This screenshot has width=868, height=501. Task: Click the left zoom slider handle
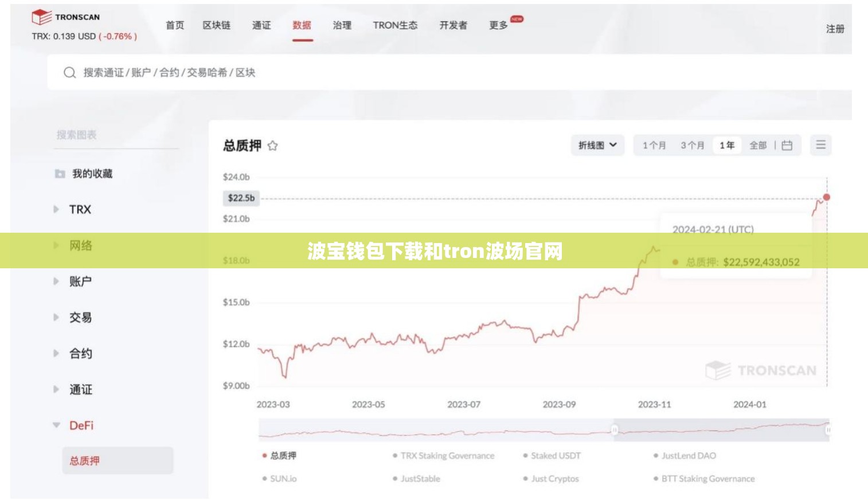pos(614,429)
